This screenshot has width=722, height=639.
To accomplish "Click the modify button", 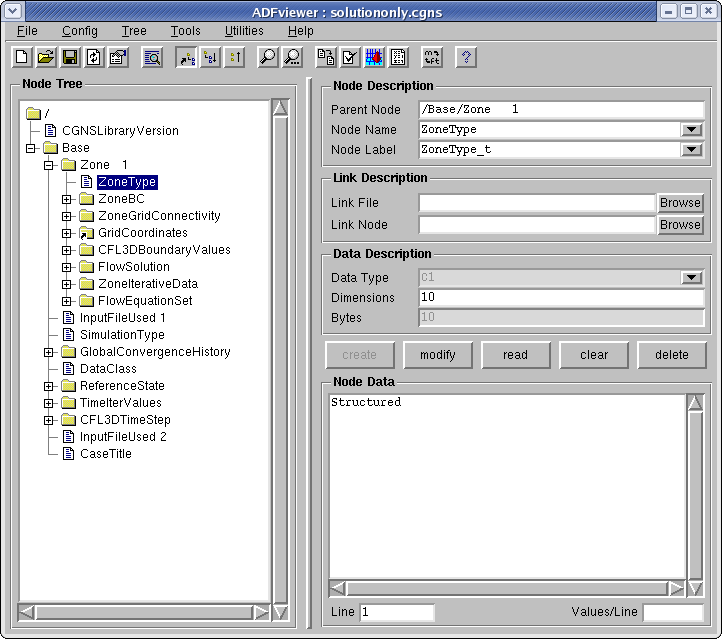I will point(438,355).
